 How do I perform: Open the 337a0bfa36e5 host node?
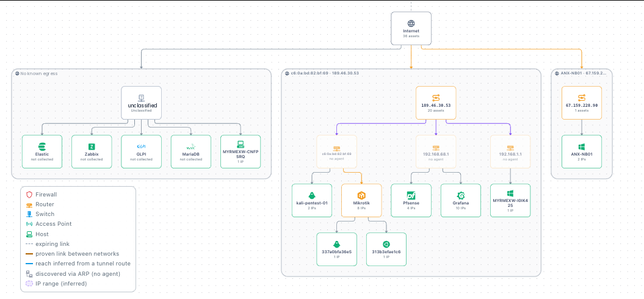(x=337, y=250)
